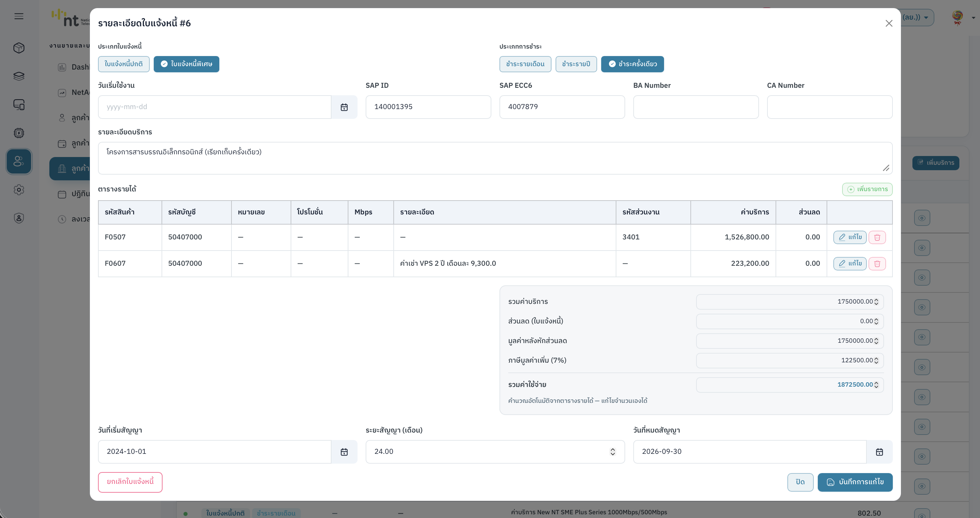
Task: Open calendar picker for วันเริ่มใช้งาน
Action: click(x=344, y=107)
